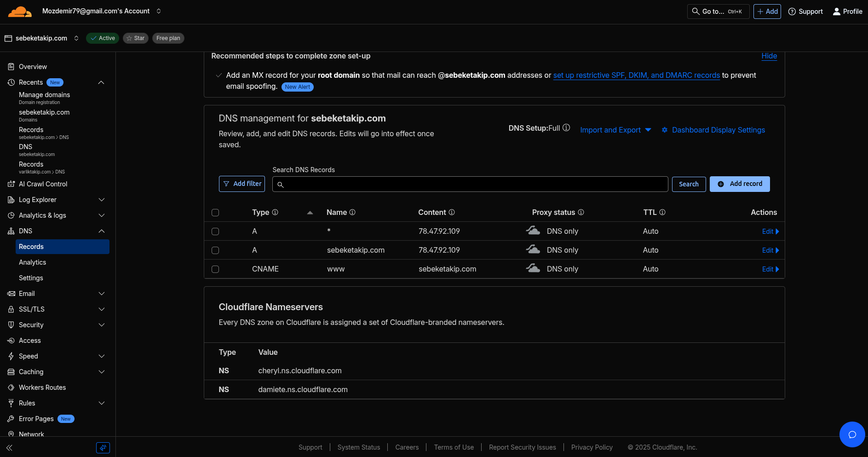868x457 pixels.
Task: Click the restrictive SPF, DKIM, DMARC link
Action: (x=636, y=75)
